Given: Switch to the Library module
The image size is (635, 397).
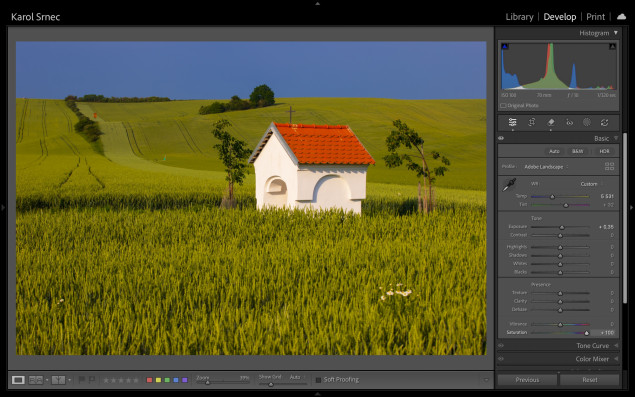Looking at the screenshot, I should coord(519,17).
